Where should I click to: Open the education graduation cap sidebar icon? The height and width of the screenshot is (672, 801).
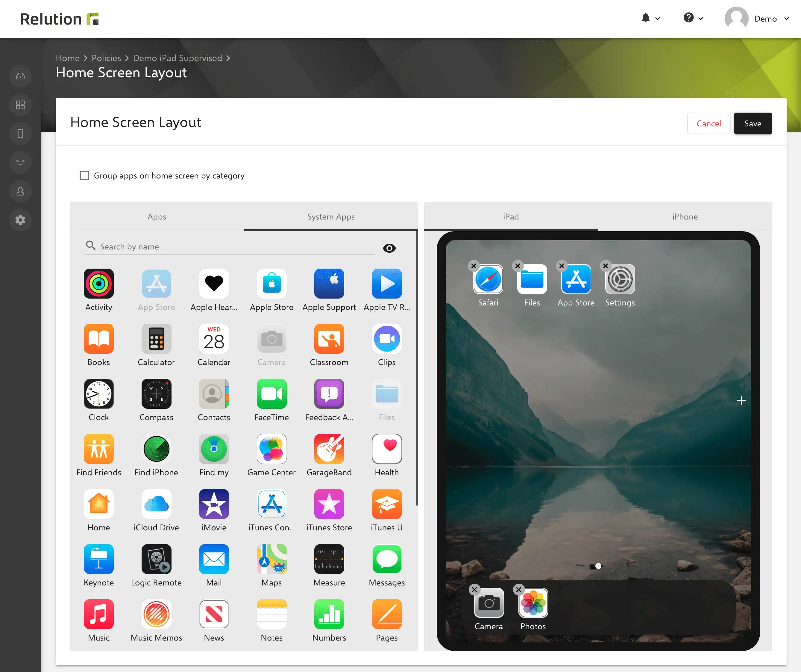[x=20, y=162]
